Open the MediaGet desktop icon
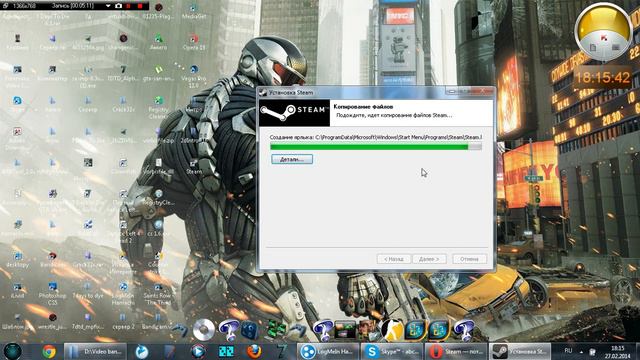Image resolution: width=640 pixels, height=360 pixels. (194, 11)
